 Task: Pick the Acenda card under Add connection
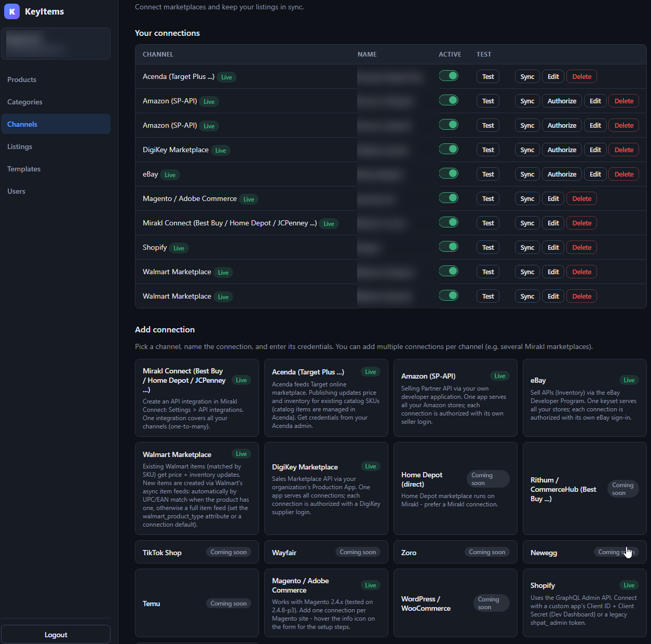[x=326, y=398]
